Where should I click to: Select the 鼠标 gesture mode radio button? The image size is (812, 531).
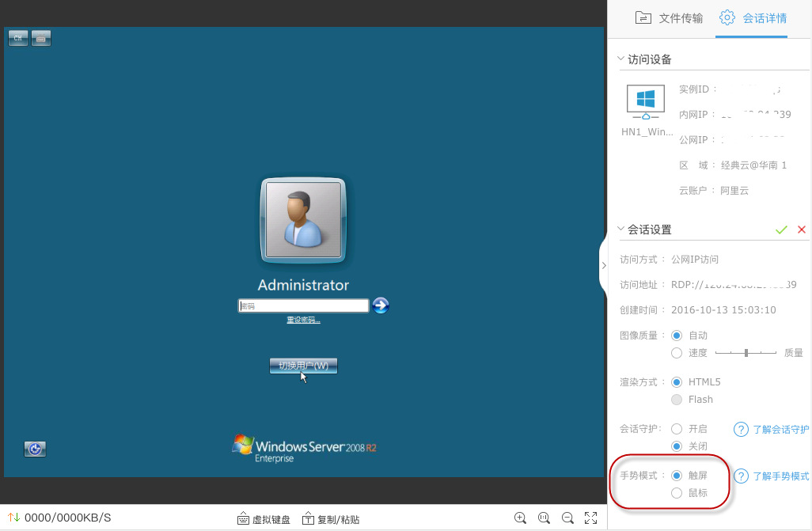[677, 493]
